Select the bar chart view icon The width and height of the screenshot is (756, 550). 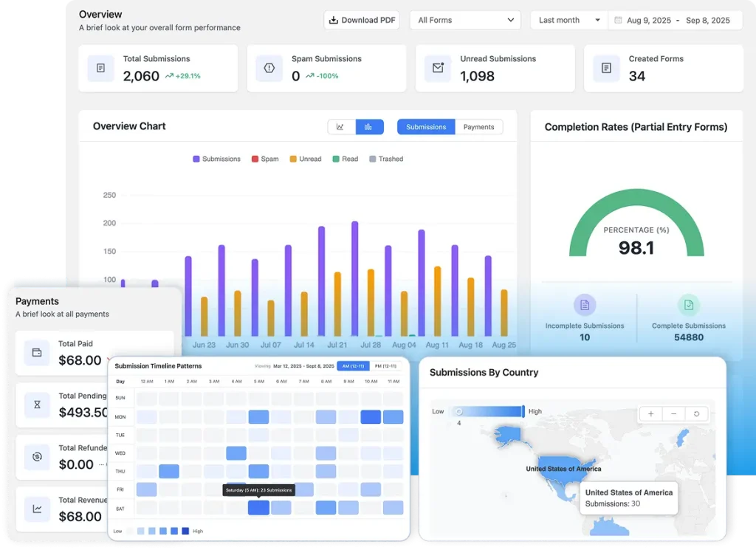click(x=369, y=126)
